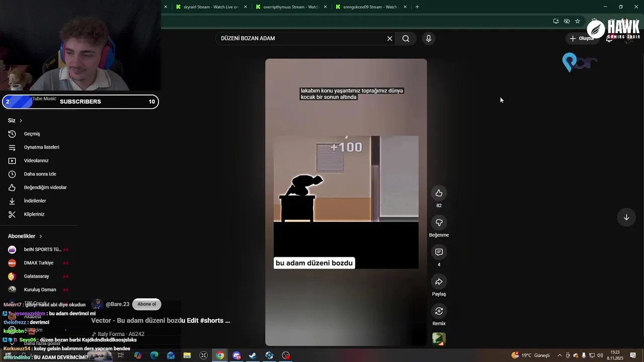
Task: Click the shorts video player
Action: [x=346, y=202]
